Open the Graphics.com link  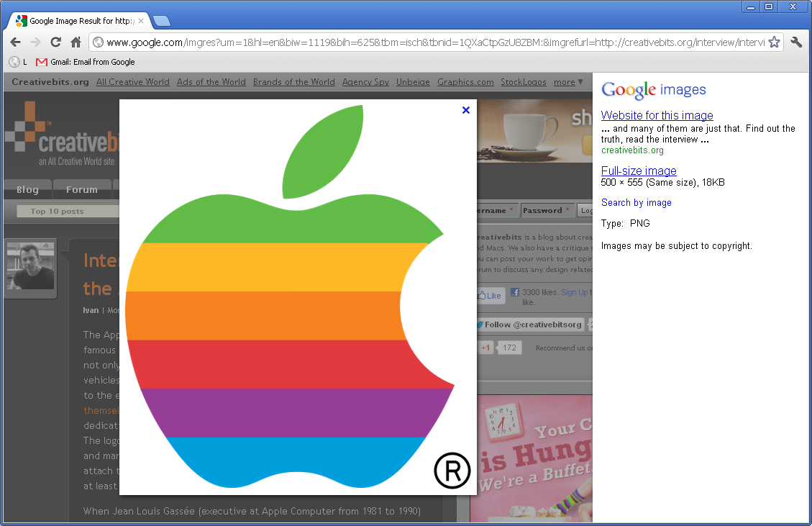click(x=465, y=82)
